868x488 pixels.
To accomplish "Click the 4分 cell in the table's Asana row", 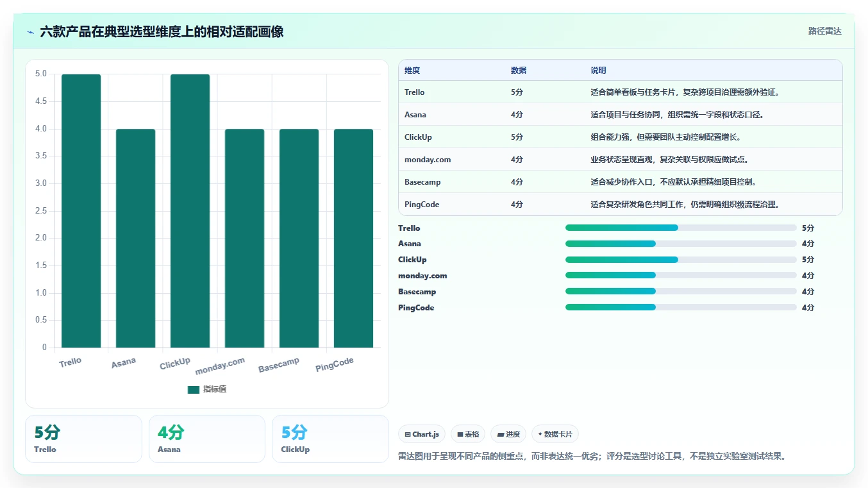I will pos(517,115).
